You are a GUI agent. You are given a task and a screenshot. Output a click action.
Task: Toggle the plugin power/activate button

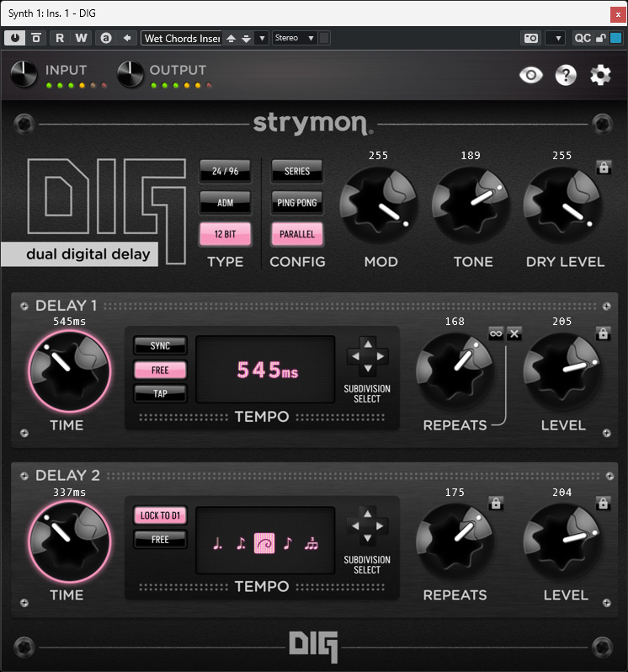tap(16, 38)
